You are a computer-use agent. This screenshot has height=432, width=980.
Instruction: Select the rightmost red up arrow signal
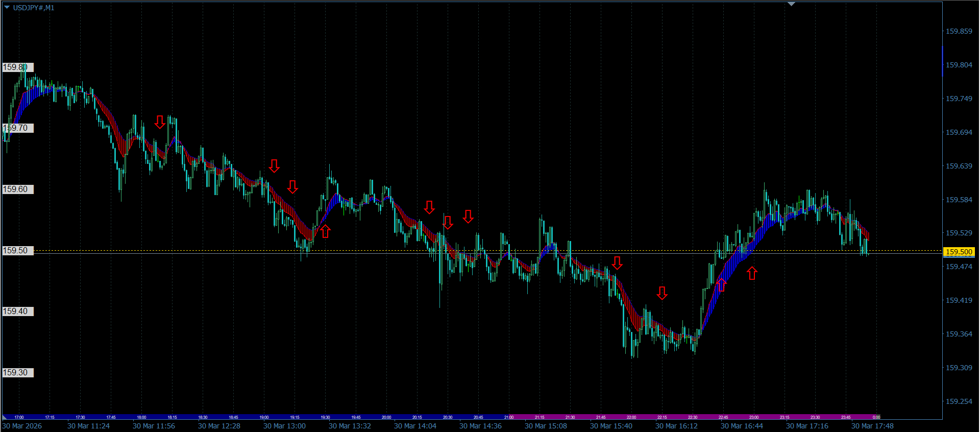click(752, 273)
